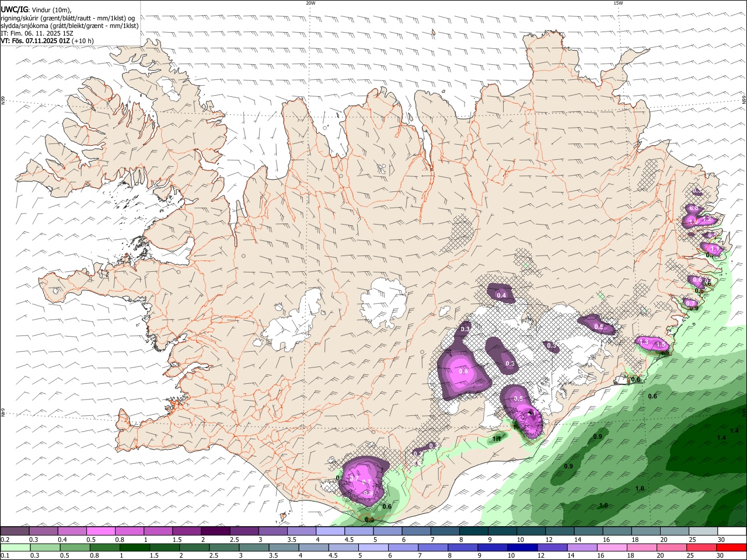This screenshot has height=560, width=747.
Task: Click the '0.2' label under the snow scale
Action: (x=5, y=540)
